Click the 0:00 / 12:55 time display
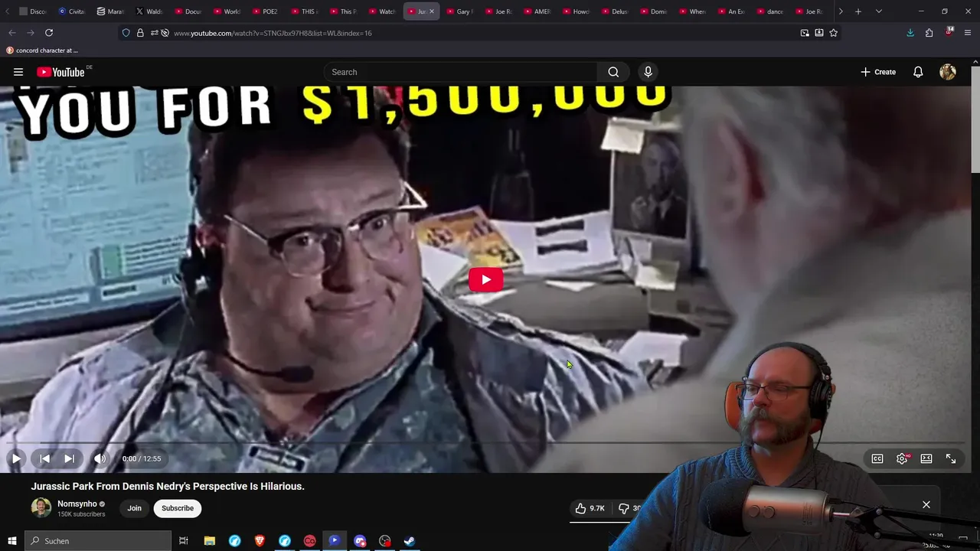 (142, 458)
